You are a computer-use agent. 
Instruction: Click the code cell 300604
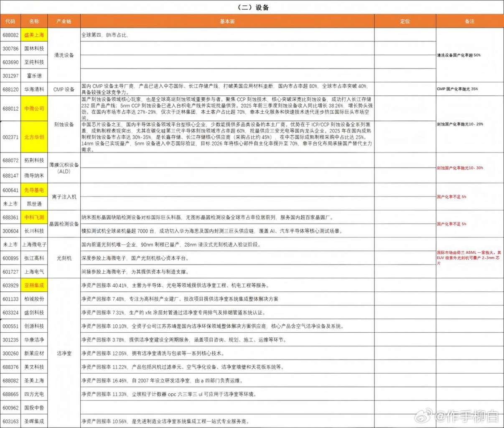[10, 231]
